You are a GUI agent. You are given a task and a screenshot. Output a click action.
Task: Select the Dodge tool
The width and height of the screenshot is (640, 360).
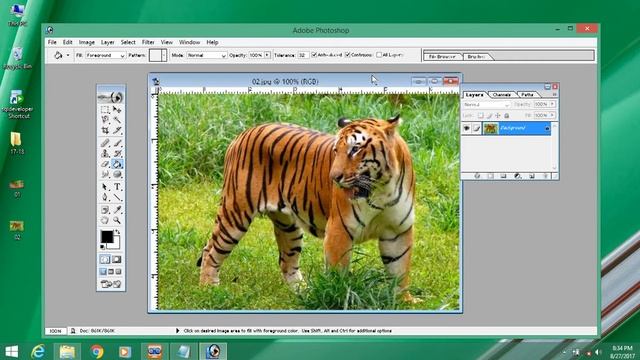[x=117, y=174]
